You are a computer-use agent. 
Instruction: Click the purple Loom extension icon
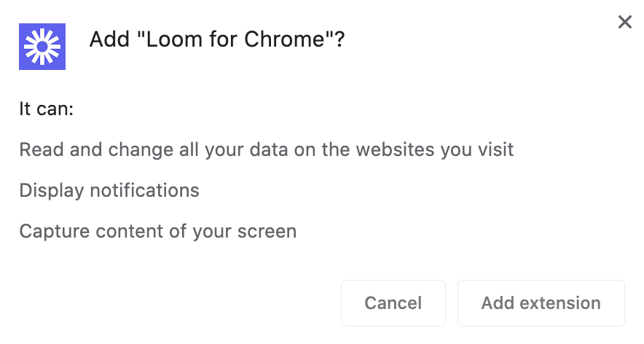(42, 47)
